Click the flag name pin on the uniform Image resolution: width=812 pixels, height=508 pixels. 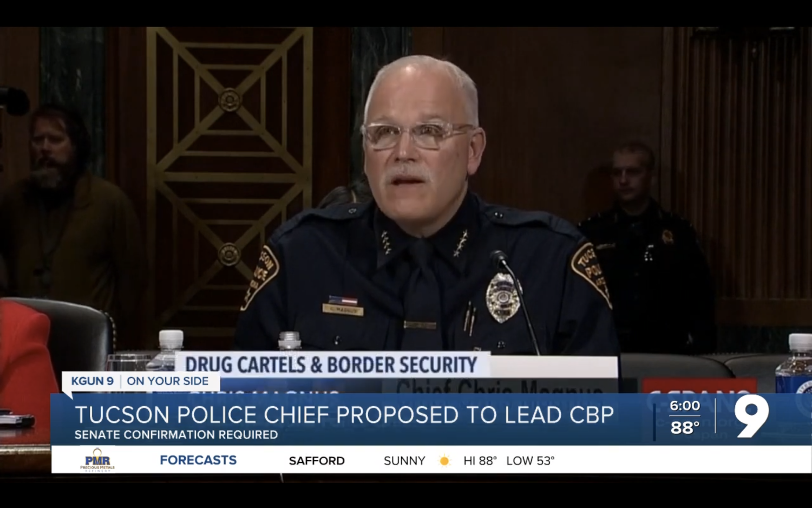point(343,305)
